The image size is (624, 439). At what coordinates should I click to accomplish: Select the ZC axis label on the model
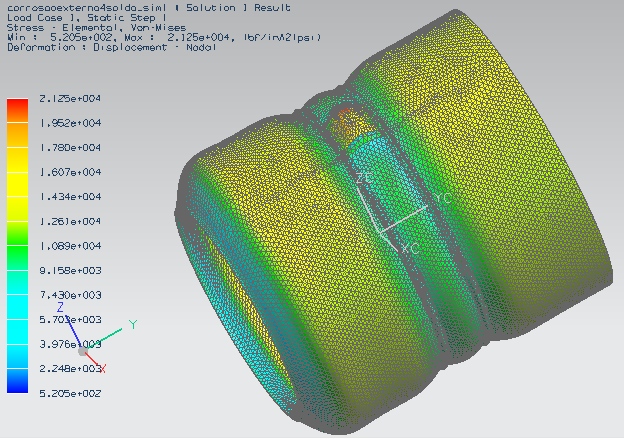[365, 177]
